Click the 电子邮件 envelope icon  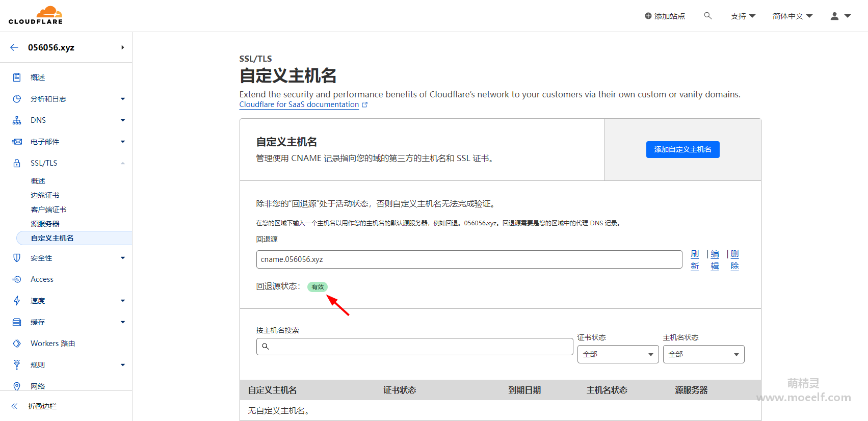17,142
